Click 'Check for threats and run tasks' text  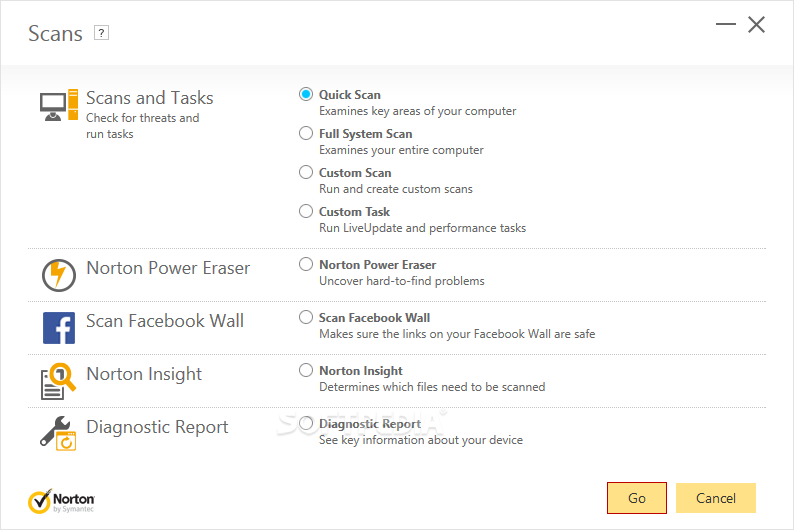142,126
